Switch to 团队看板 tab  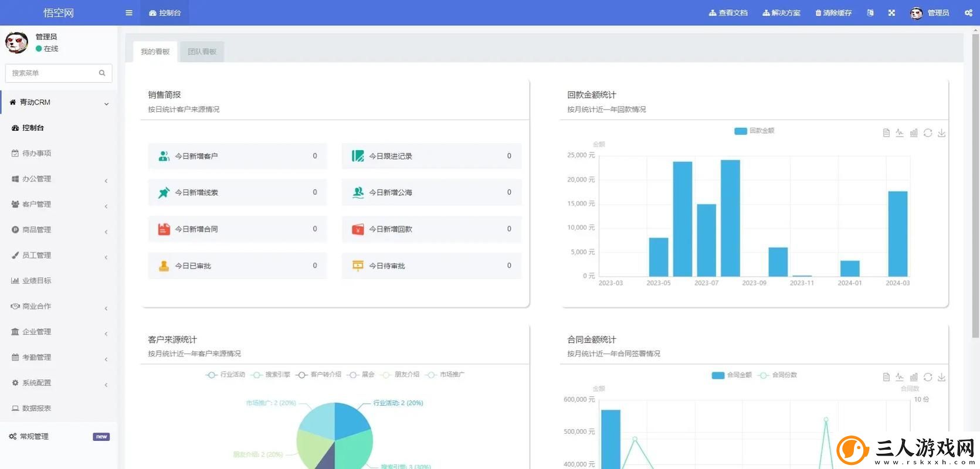[x=202, y=52]
